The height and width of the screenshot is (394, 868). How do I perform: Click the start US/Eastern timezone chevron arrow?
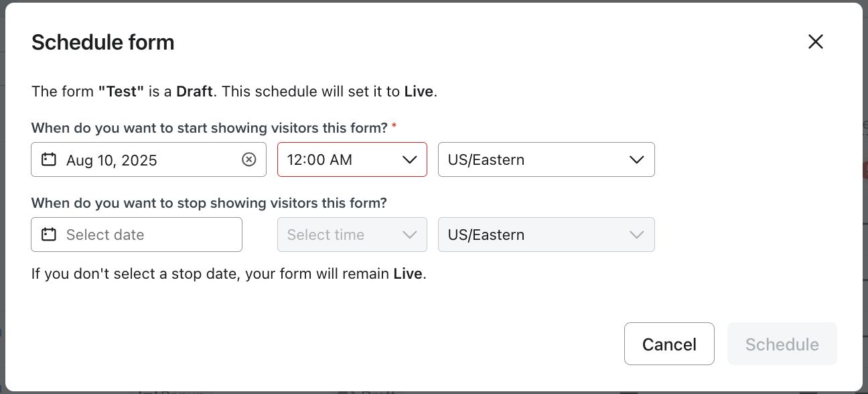(x=637, y=159)
